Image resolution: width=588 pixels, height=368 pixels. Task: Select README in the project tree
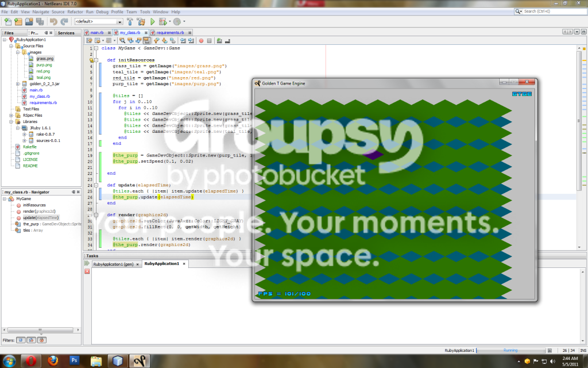pyautogui.click(x=30, y=166)
